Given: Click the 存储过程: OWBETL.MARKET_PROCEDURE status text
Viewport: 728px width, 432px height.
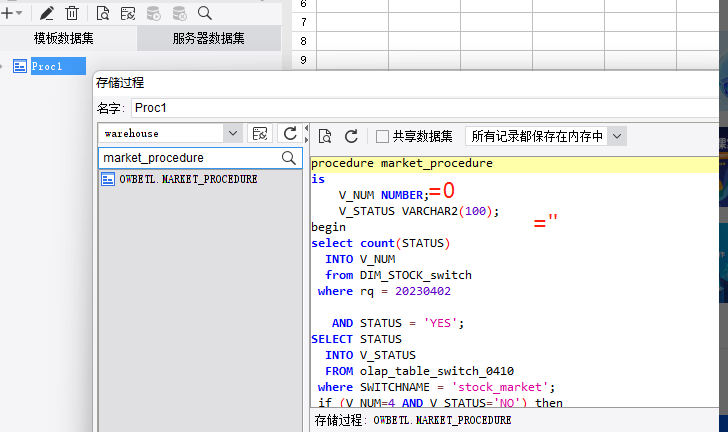Looking at the screenshot, I should pyautogui.click(x=413, y=420).
